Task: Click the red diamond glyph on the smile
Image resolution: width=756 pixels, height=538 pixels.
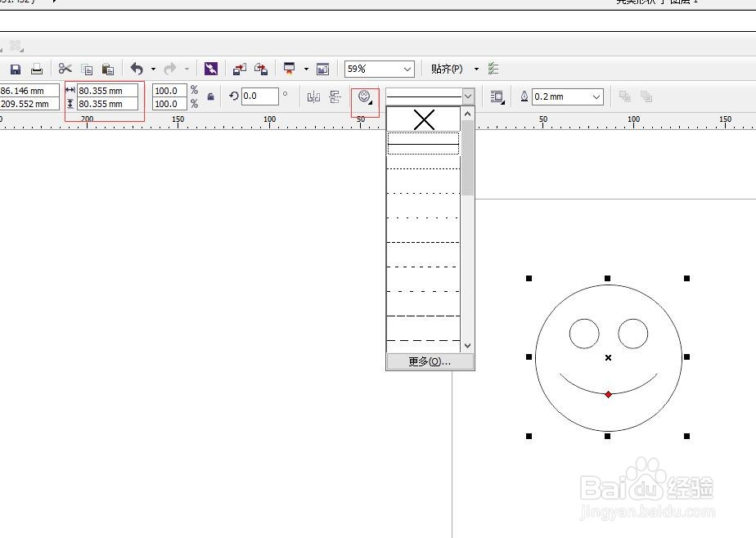Action: (x=609, y=394)
